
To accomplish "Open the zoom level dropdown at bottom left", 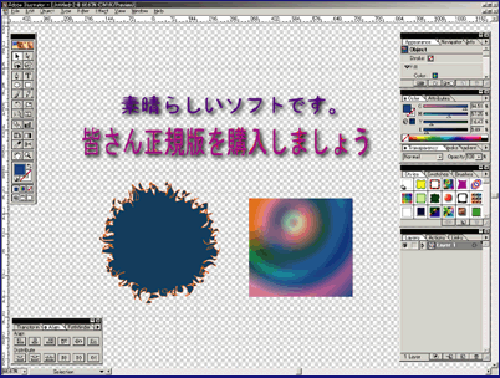I will (24, 371).
